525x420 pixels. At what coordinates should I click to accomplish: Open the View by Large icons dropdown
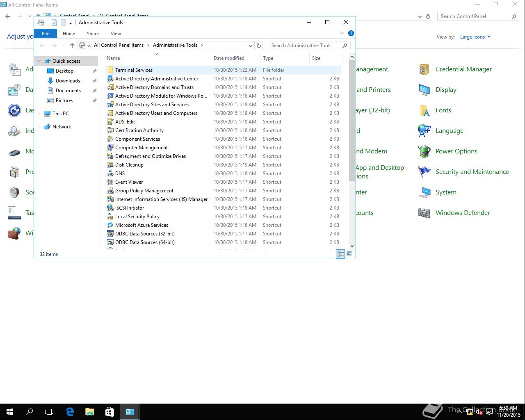[475, 37]
